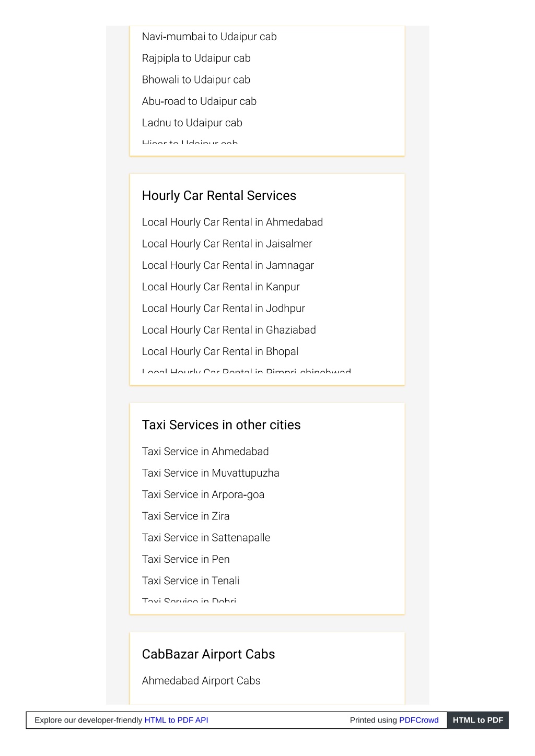Select Local Hourly Car Rental in Bhopal

pos(220,351)
